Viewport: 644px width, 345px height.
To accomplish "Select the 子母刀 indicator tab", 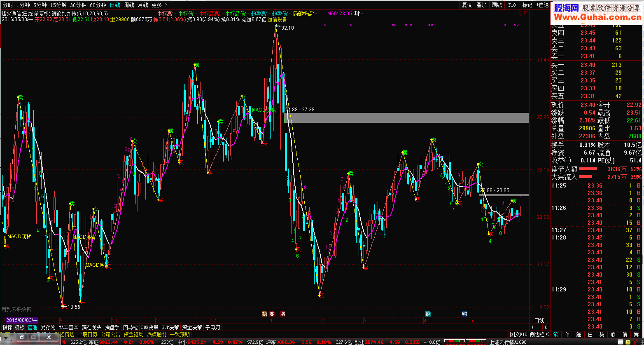I will (212, 327).
